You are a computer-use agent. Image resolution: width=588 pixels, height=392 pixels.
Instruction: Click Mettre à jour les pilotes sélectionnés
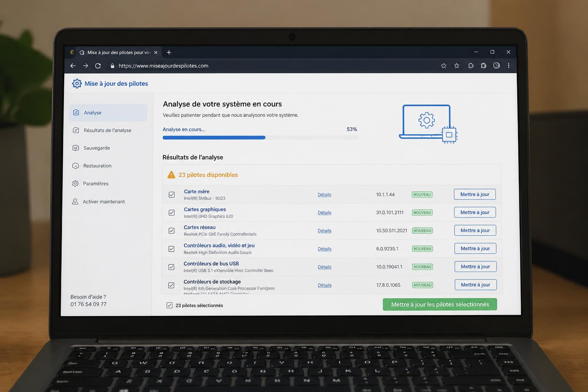pos(440,304)
